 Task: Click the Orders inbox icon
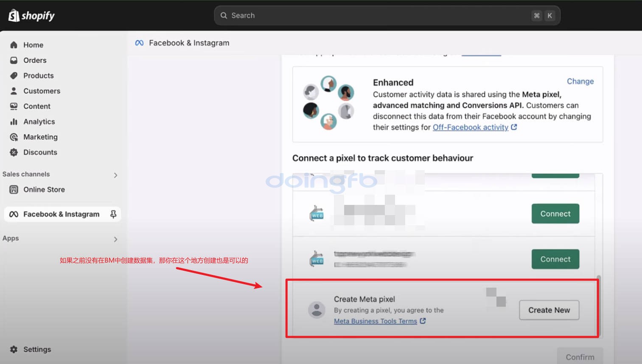14,60
